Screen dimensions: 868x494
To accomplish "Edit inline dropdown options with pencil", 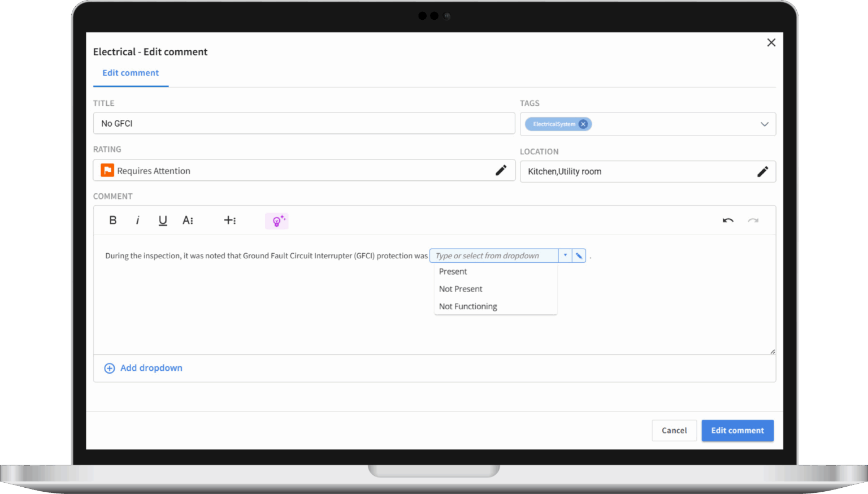I will 579,256.
